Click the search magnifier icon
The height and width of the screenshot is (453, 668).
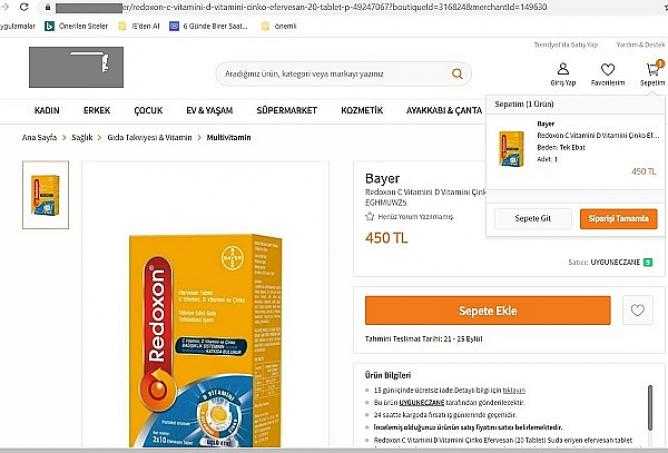[x=457, y=74]
